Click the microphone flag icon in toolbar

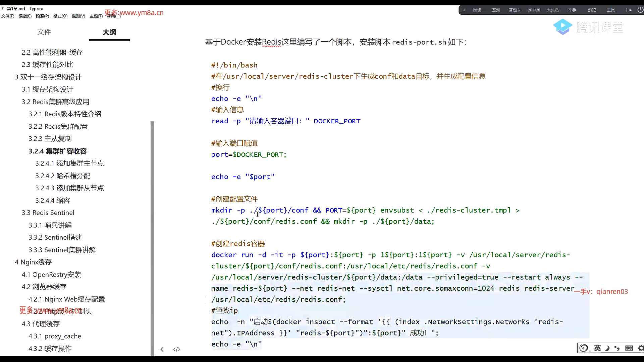629,10
